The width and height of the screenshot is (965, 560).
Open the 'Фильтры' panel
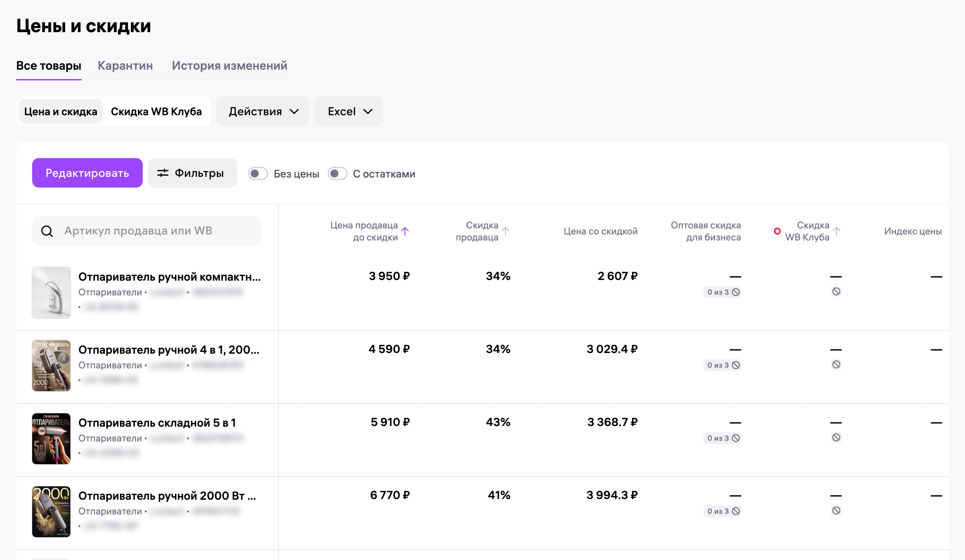(x=192, y=173)
